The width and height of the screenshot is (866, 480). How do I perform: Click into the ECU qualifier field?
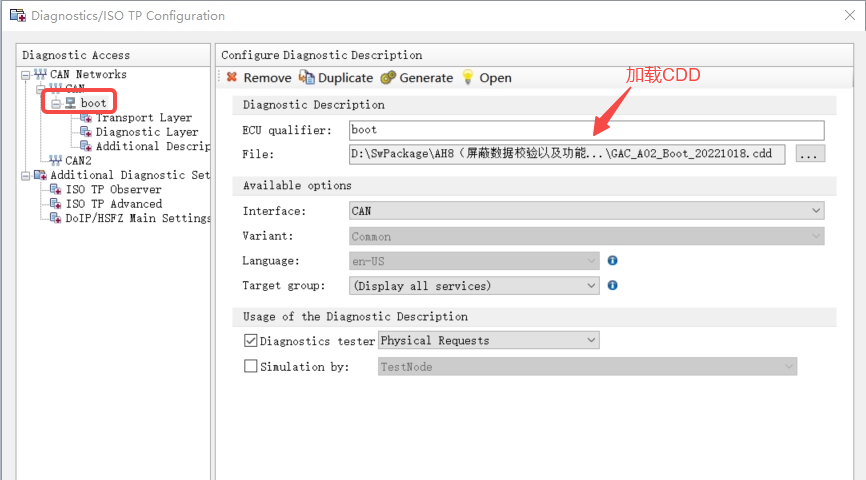587,130
